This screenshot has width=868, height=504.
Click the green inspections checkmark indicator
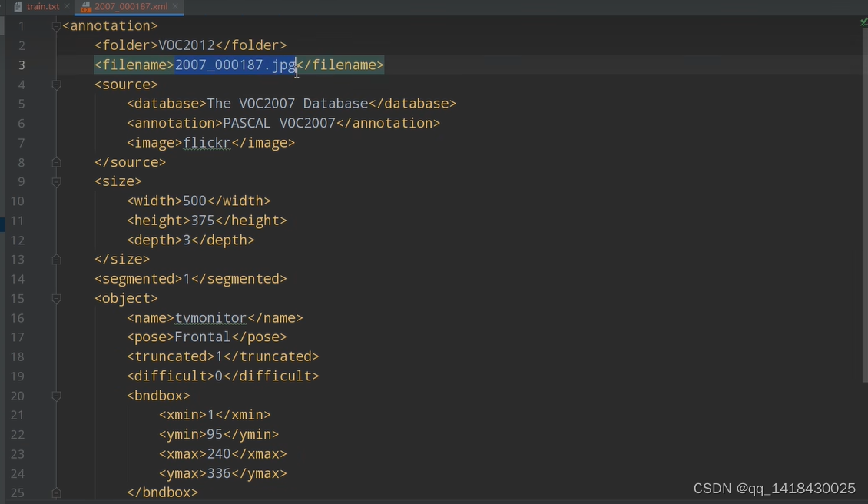click(862, 22)
